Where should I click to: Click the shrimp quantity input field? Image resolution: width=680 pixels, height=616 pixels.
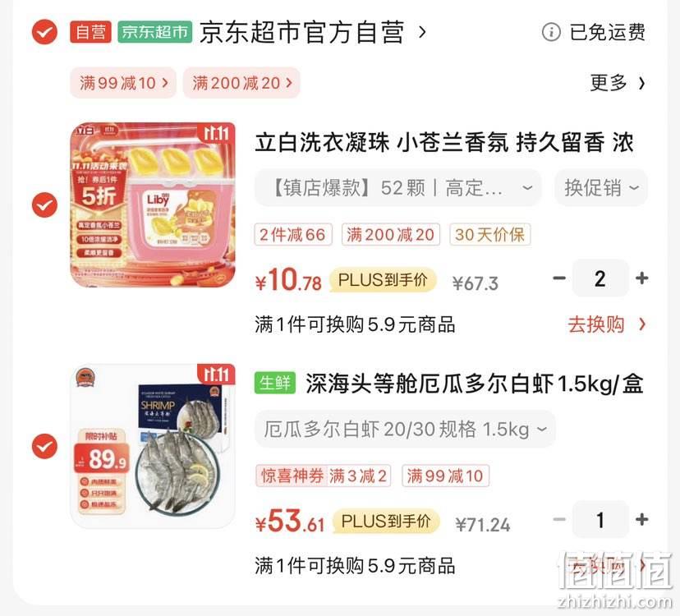point(600,519)
